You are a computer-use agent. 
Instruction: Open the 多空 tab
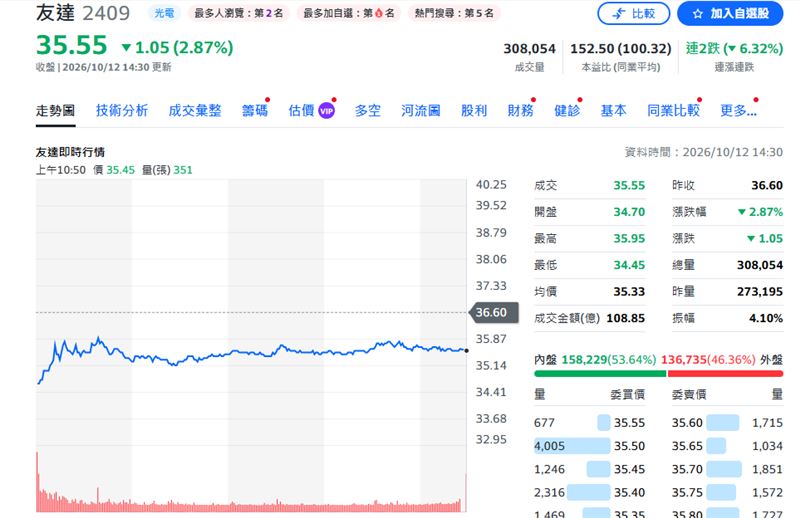368,111
